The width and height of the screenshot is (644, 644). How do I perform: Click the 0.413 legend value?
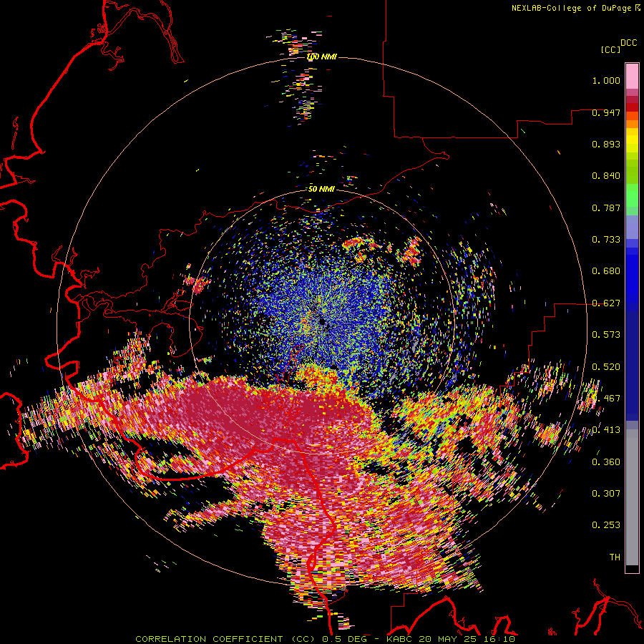pyautogui.click(x=606, y=430)
